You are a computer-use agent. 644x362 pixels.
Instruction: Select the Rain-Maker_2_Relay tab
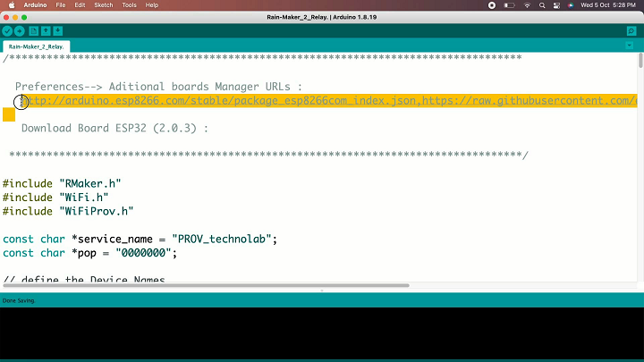click(36, 46)
